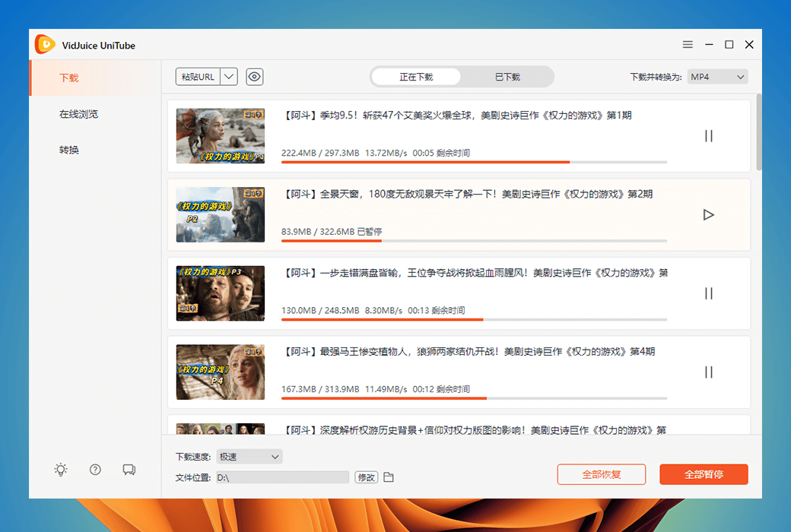Click the 权力的游戏 P2 thumbnail
The height and width of the screenshot is (532, 791).
click(221, 215)
